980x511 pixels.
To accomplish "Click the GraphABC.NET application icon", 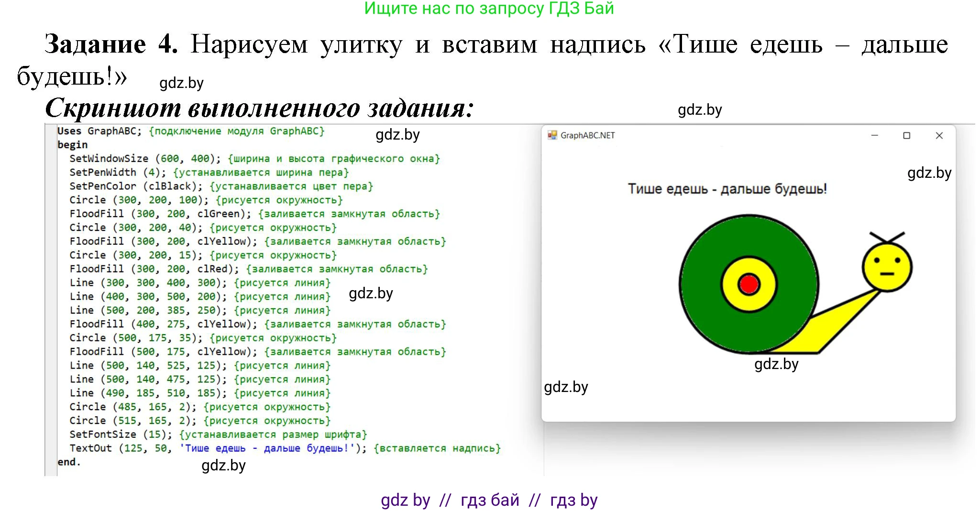I will pyautogui.click(x=552, y=136).
